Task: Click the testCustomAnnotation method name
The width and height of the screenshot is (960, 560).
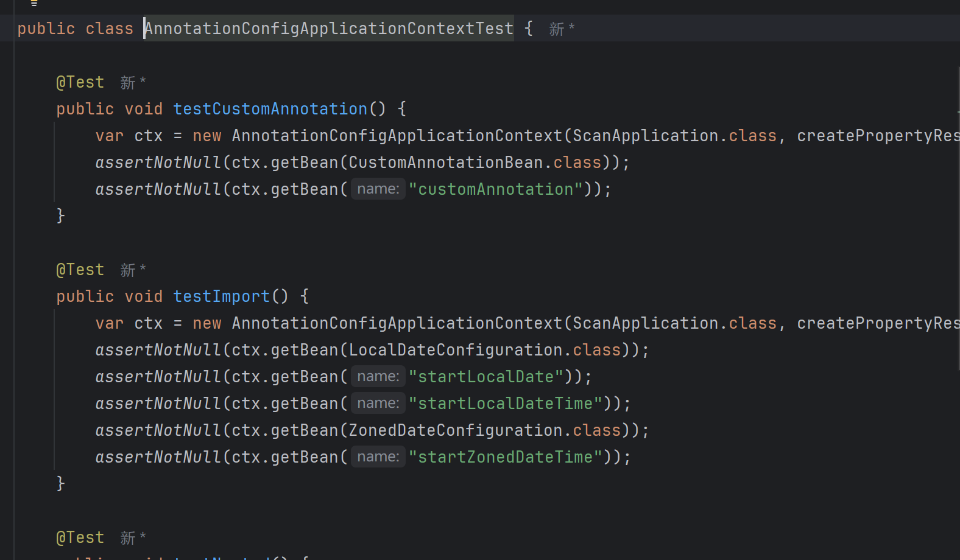Action: pos(270,109)
